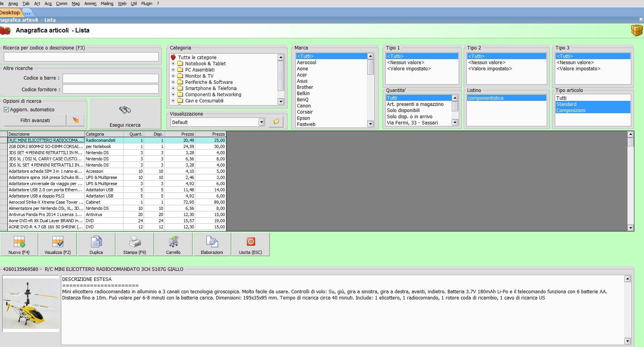Open the Visualizzazione Default dropdown
Image resolution: width=644 pixels, height=347 pixels.
[261, 122]
